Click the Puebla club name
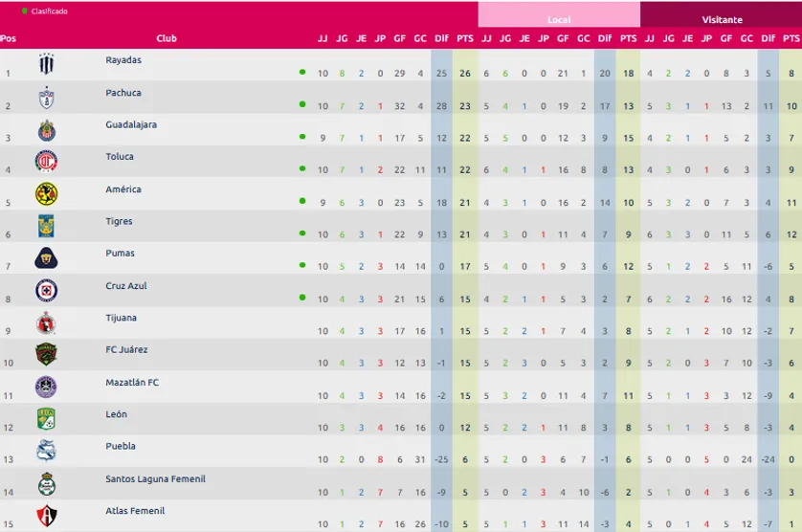The height and width of the screenshot is (532, 802). click(x=121, y=446)
